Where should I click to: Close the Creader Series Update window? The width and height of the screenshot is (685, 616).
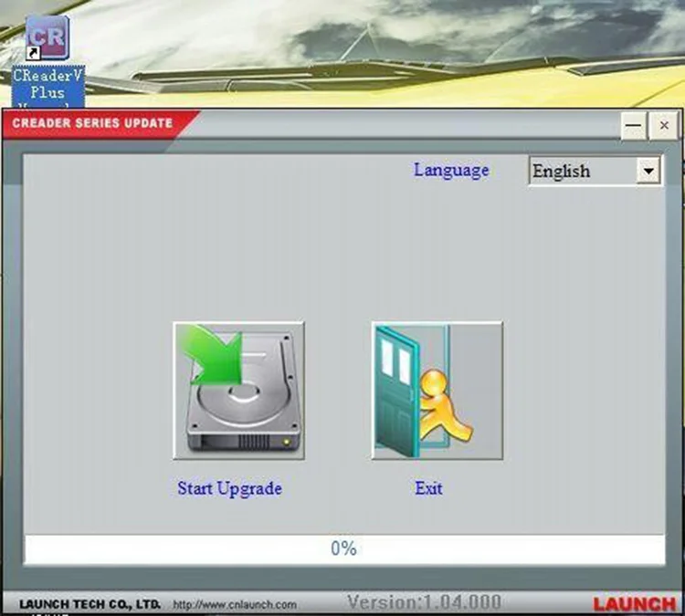coord(664,126)
